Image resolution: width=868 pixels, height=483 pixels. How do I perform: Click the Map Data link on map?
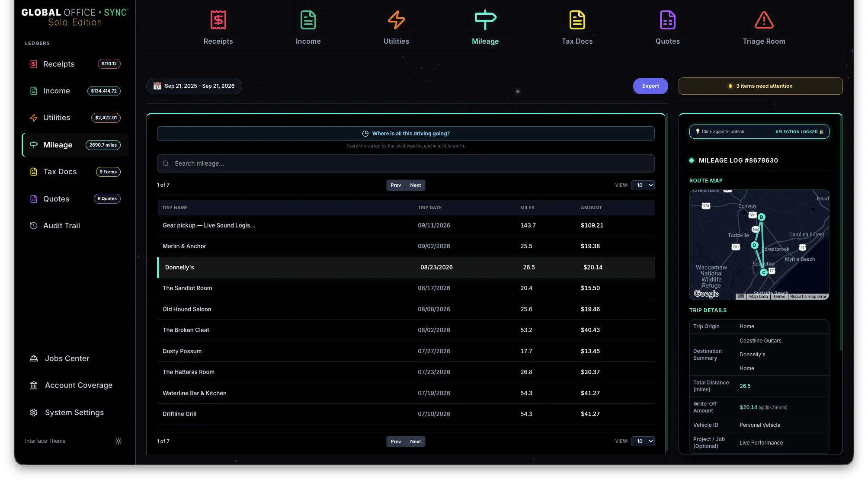(x=758, y=297)
